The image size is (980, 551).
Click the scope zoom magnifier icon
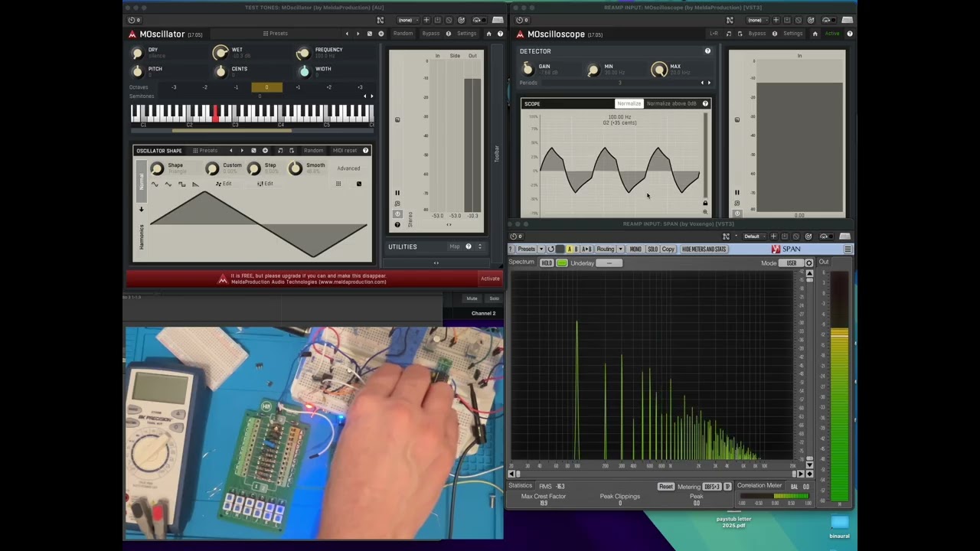(x=705, y=212)
